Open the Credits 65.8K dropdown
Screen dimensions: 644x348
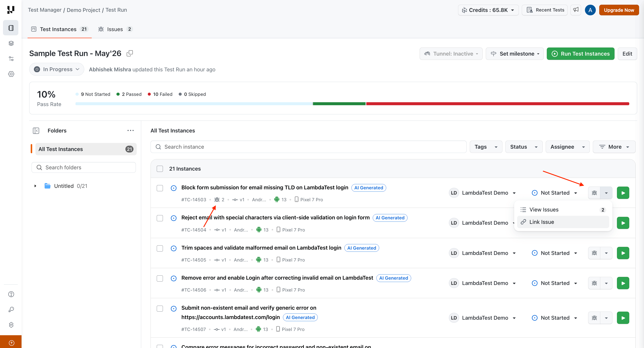[488, 10]
